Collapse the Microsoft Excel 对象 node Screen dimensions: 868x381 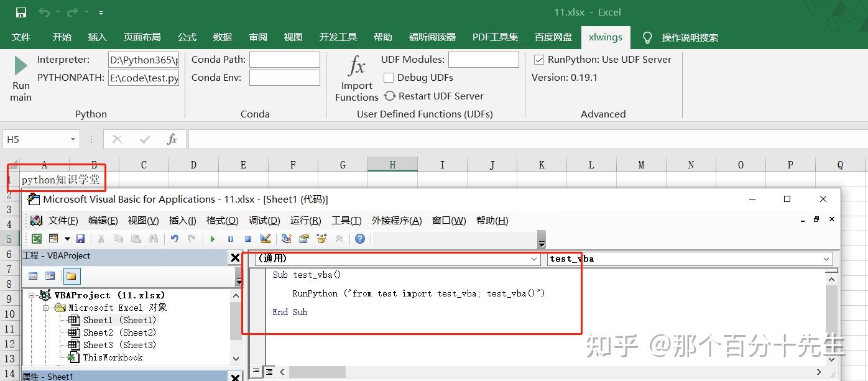click(46, 307)
